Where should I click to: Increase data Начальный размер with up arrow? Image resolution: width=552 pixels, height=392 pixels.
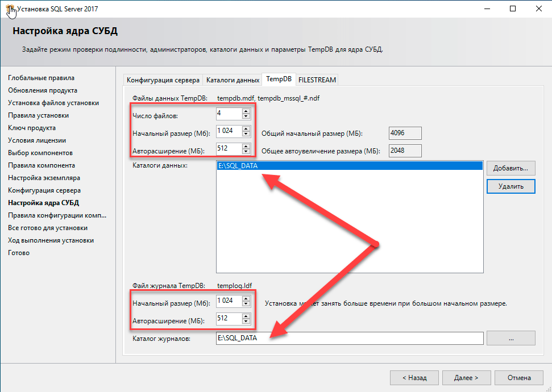coord(246,128)
